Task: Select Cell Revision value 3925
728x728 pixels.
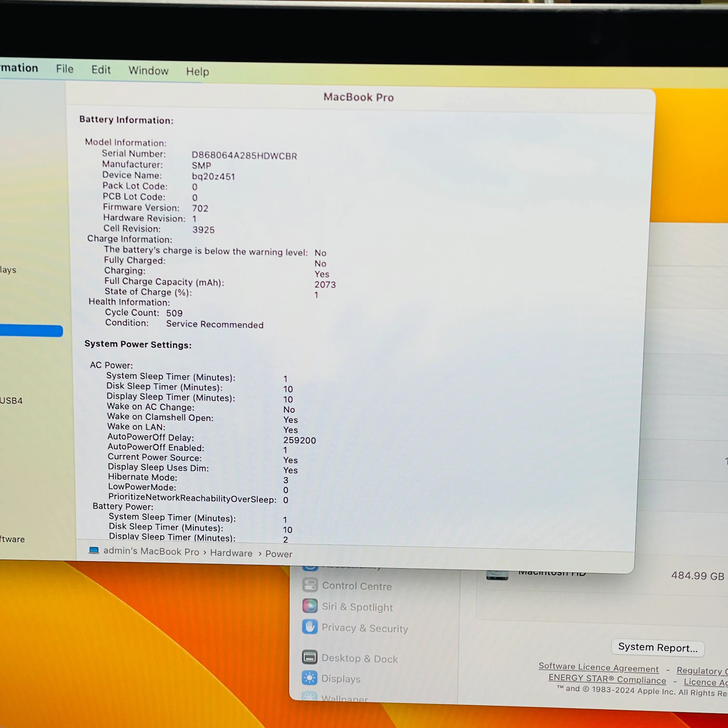Action: (x=203, y=230)
